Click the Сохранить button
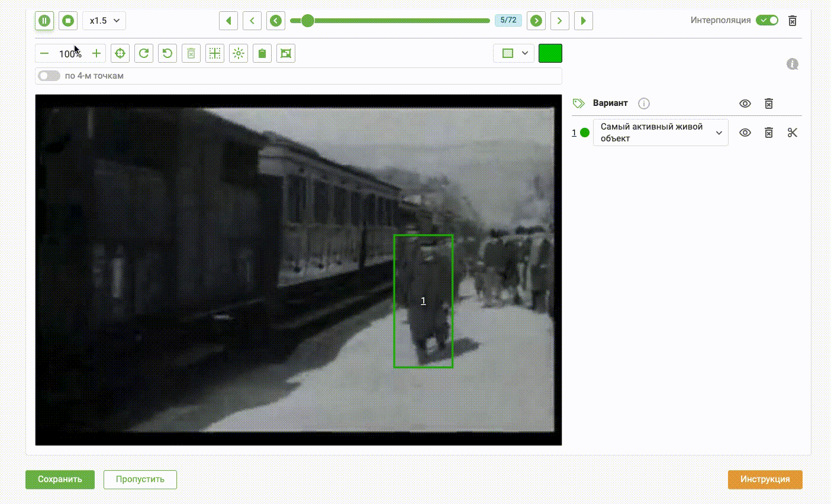Viewport: 831px width, 504px height. 60,479
